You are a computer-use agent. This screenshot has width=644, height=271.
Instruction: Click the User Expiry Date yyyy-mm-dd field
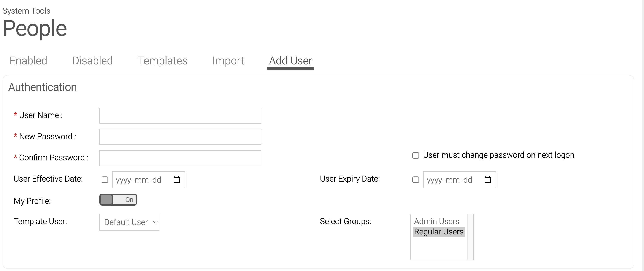click(x=459, y=180)
